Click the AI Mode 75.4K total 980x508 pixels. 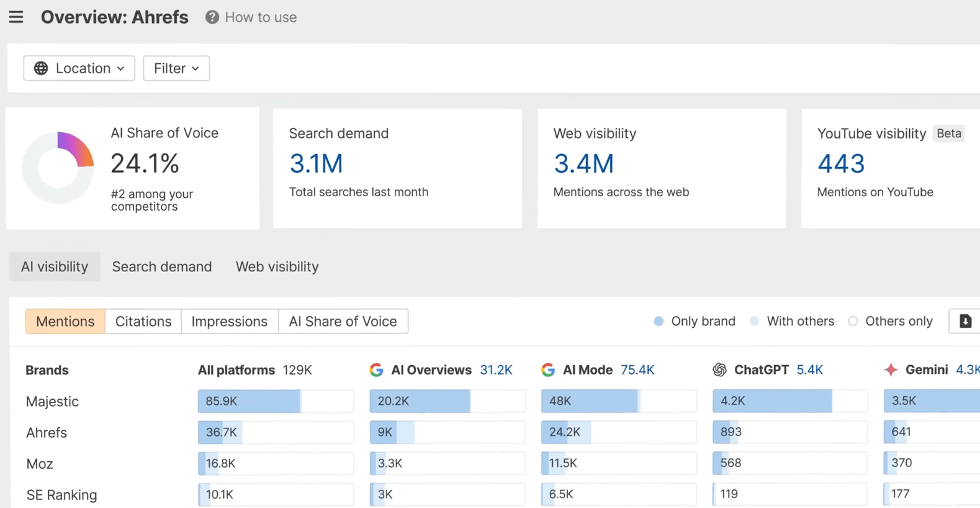637,370
